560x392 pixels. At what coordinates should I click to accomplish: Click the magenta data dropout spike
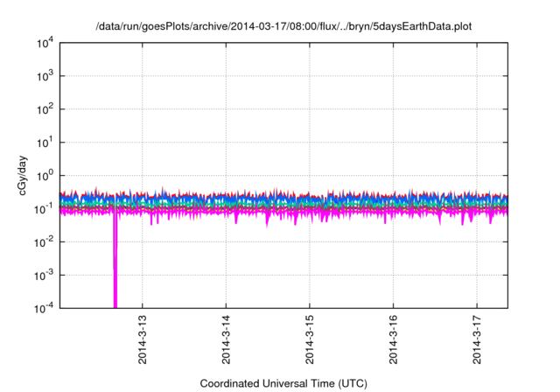115,261
